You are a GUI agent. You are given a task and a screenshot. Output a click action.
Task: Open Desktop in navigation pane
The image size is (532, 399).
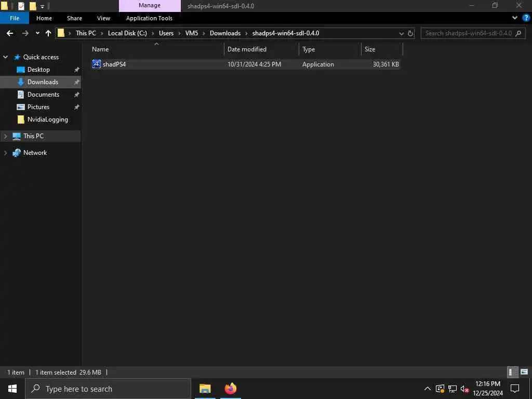pos(38,70)
